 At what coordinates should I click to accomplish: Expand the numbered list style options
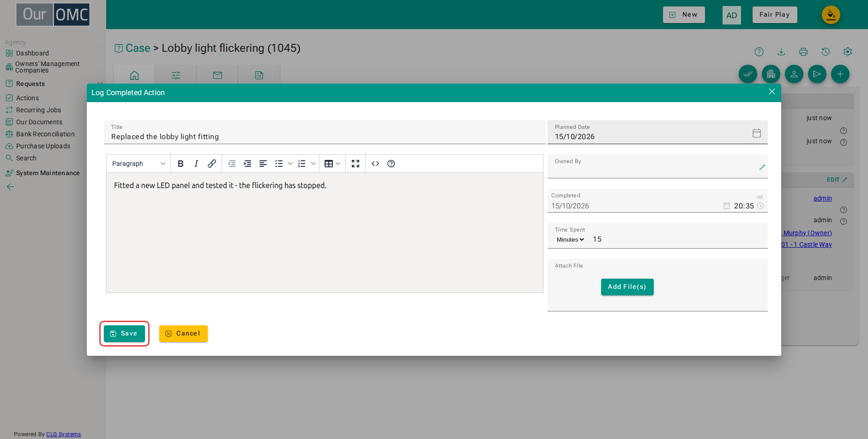point(313,164)
